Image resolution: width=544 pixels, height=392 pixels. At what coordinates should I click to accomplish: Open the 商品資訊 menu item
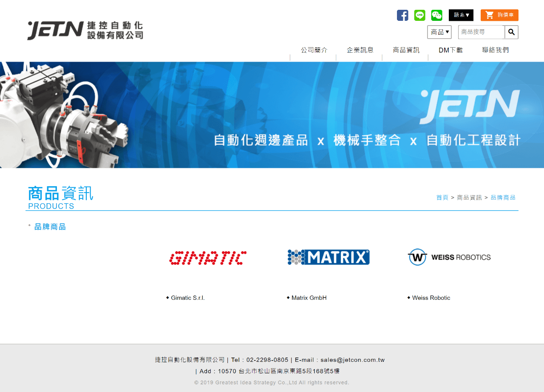coord(406,50)
